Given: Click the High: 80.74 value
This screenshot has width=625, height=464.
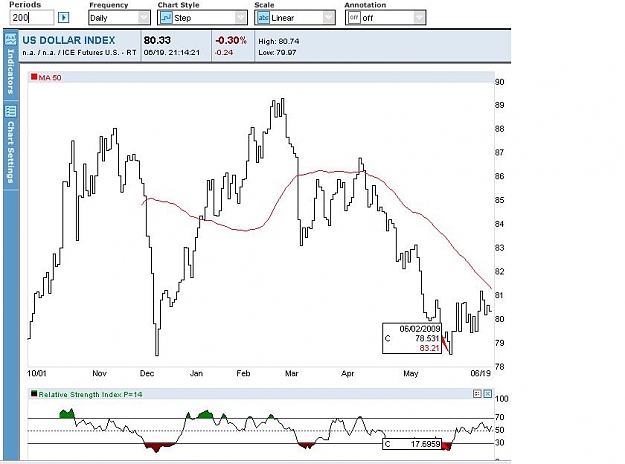Looking at the screenshot, I should 279,41.
